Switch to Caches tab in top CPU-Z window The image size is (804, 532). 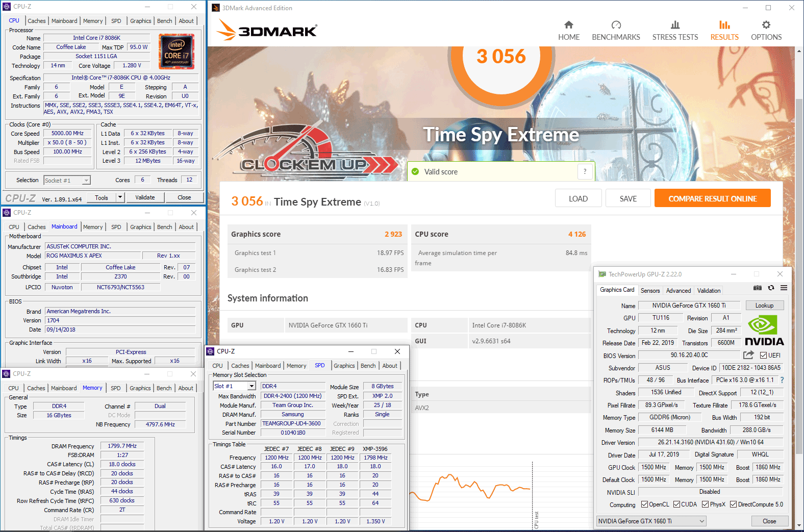(37, 21)
